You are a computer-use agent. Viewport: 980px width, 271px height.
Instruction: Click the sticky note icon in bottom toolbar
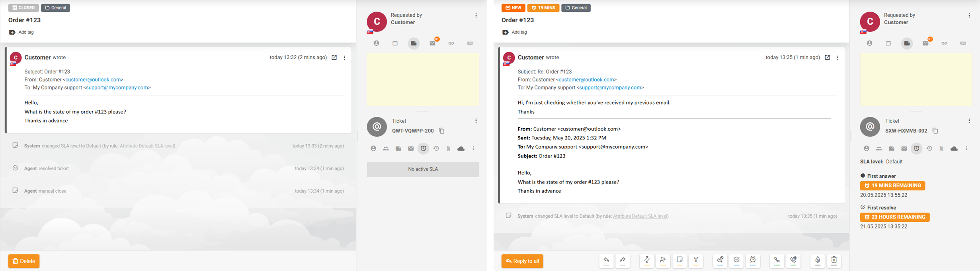(679, 261)
